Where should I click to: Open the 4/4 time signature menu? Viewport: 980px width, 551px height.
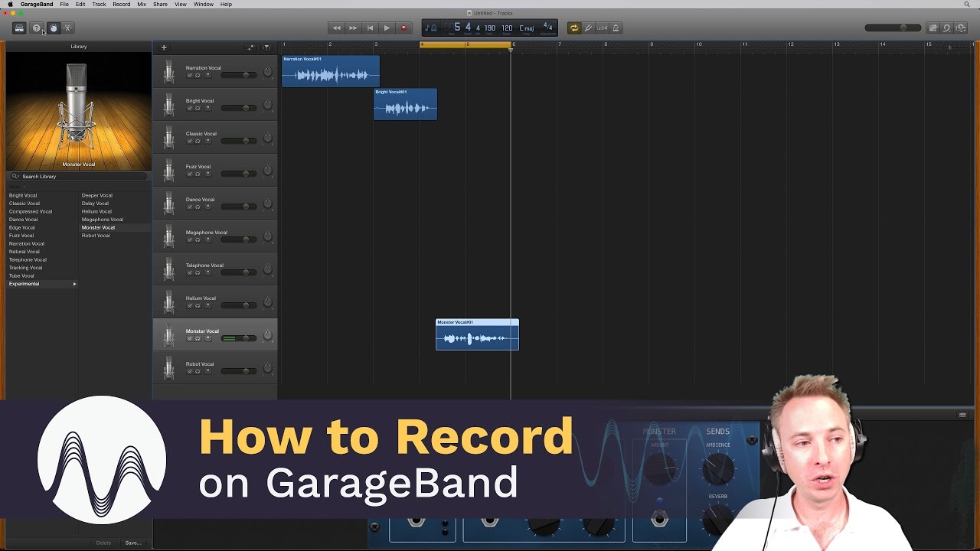click(x=547, y=28)
